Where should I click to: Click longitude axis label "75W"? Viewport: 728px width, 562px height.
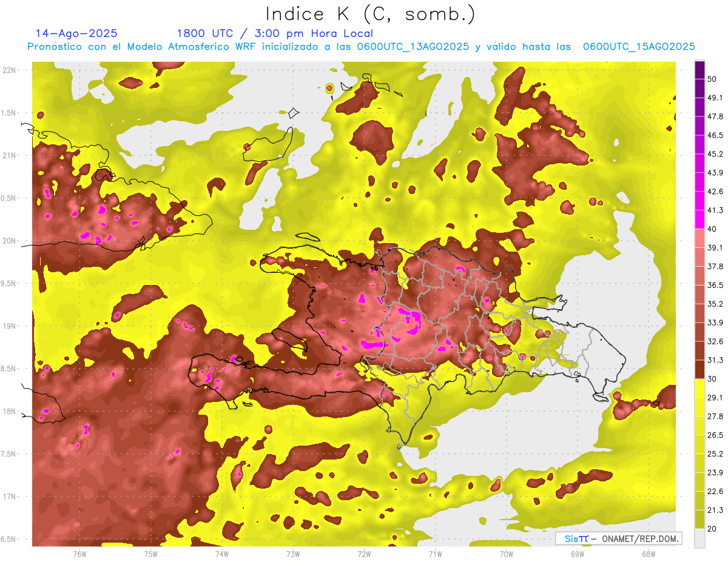click(150, 554)
